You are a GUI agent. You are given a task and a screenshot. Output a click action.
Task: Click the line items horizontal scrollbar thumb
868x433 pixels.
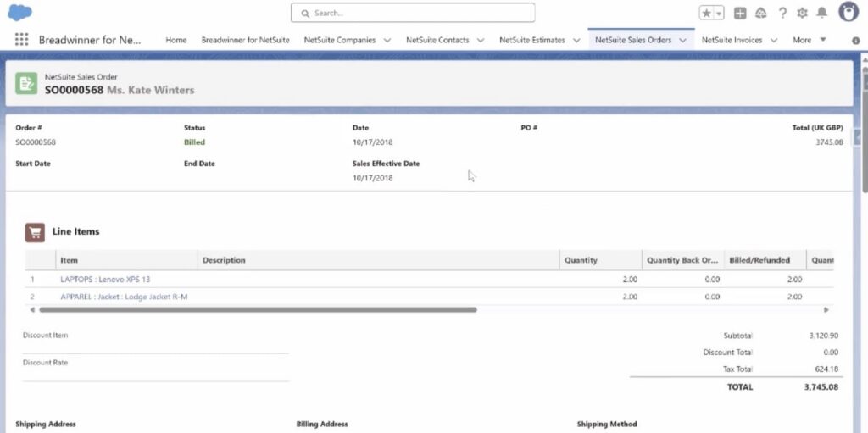point(258,310)
